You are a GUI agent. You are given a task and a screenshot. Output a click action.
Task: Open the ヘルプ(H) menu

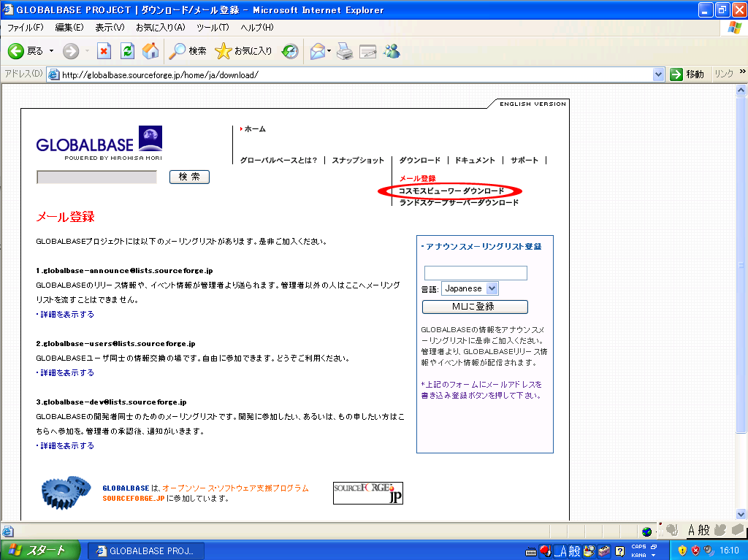tap(257, 28)
